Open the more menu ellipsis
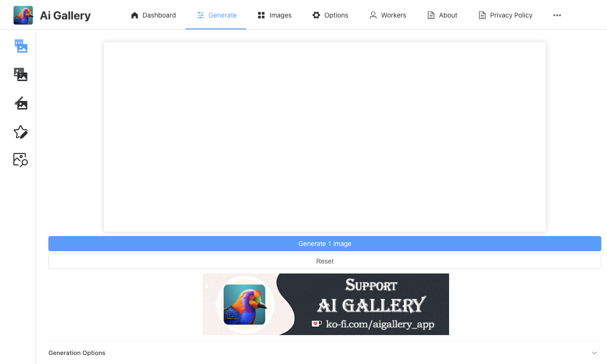Screen dimensions: 607x364 click(x=557, y=15)
